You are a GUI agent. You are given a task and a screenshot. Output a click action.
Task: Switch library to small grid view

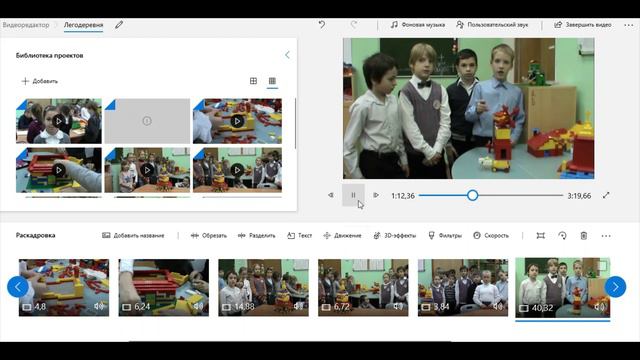(x=272, y=81)
